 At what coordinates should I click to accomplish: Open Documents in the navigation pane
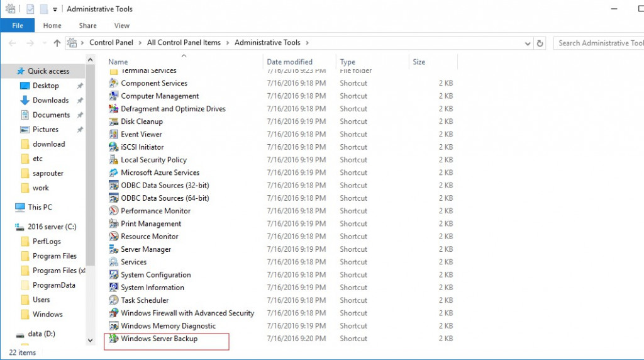point(51,115)
